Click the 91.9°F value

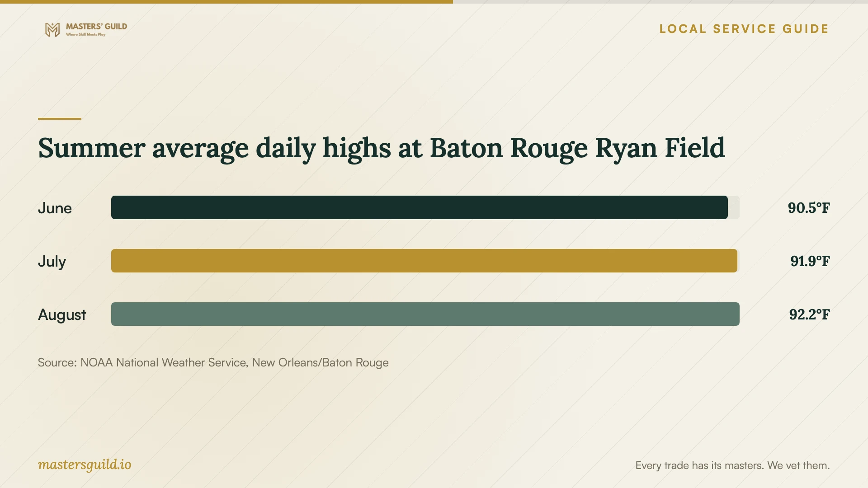pyautogui.click(x=810, y=261)
